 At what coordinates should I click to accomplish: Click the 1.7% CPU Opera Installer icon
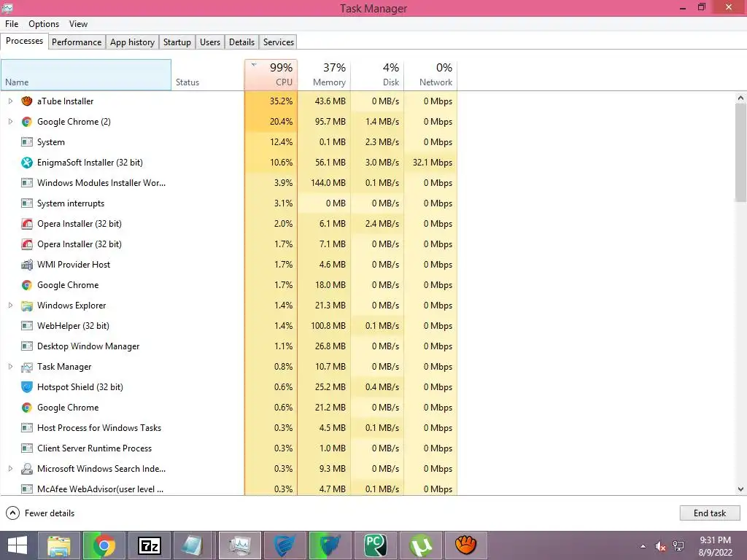[27, 244]
